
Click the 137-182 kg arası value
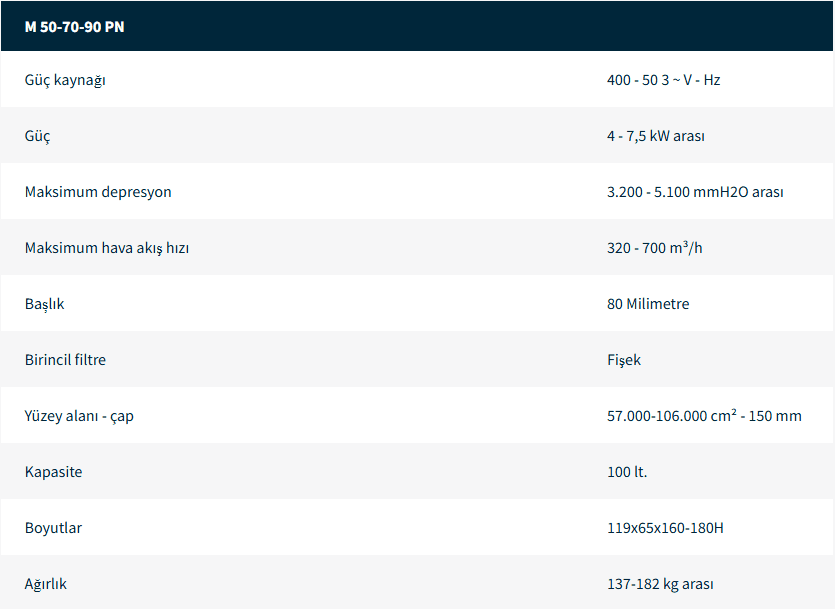660,584
